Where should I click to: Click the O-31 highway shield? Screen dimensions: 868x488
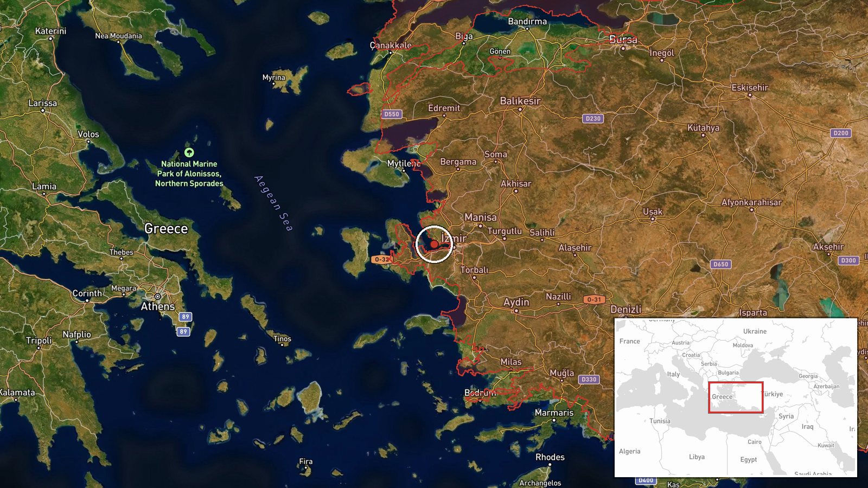tap(595, 300)
